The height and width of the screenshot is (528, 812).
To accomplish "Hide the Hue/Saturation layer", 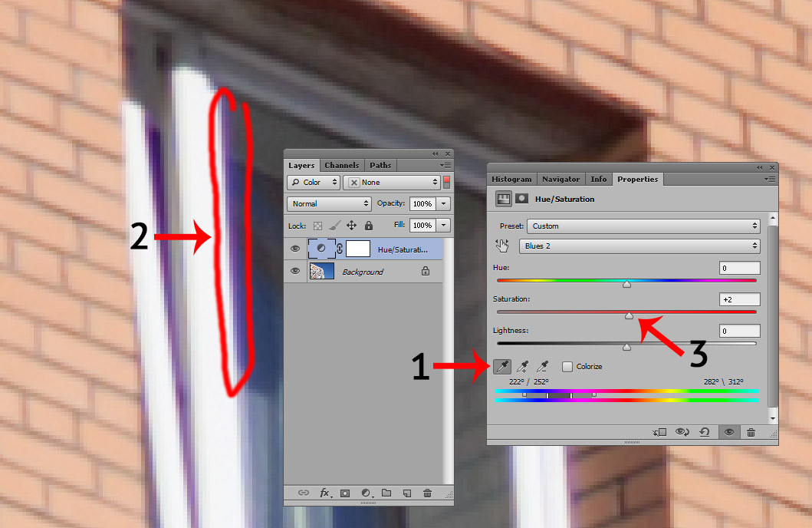I will pyautogui.click(x=295, y=249).
